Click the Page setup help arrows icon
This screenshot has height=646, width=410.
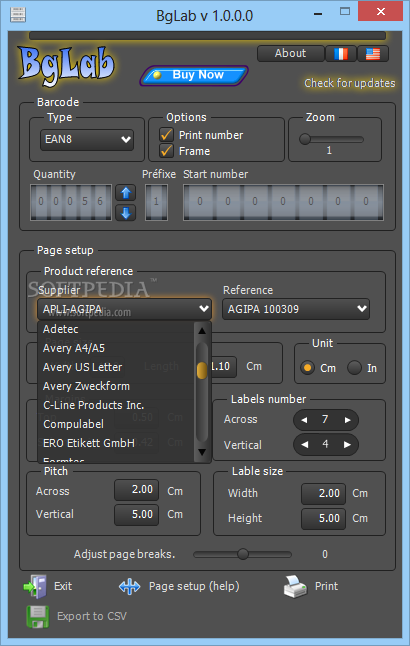(129, 587)
